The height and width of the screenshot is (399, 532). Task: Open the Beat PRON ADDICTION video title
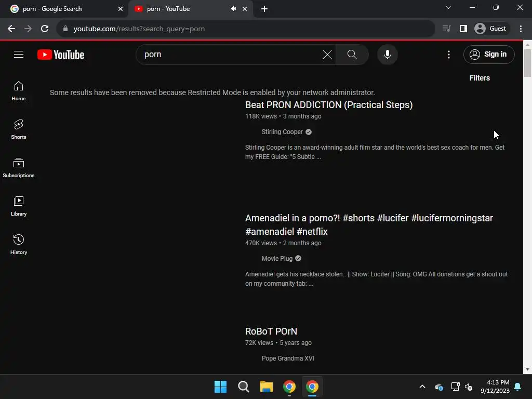tap(329, 105)
